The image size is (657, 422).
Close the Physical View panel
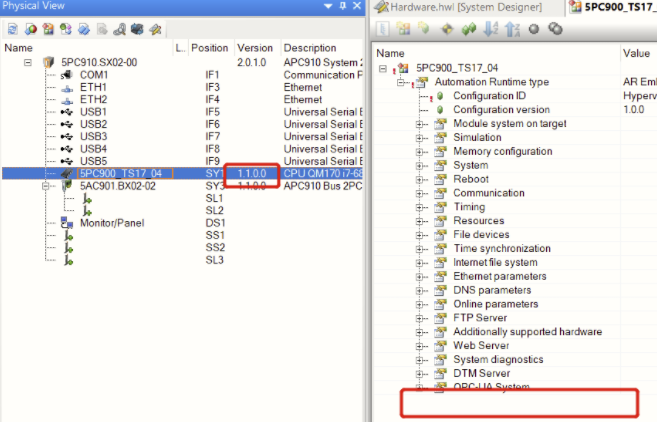click(x=357, y=6)
